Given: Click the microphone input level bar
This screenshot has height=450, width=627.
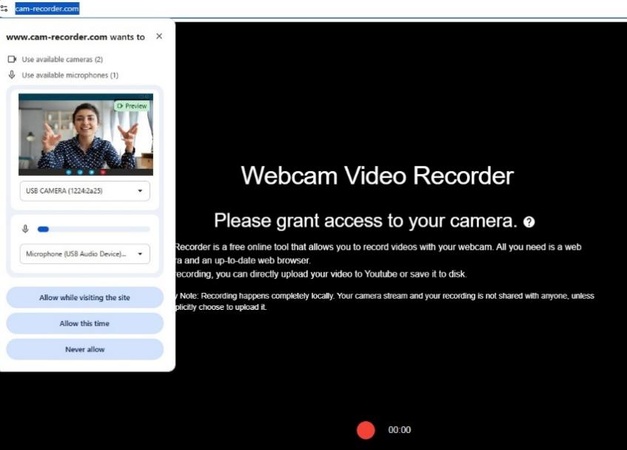Looking at the screenshot, I should coord(94,229).
